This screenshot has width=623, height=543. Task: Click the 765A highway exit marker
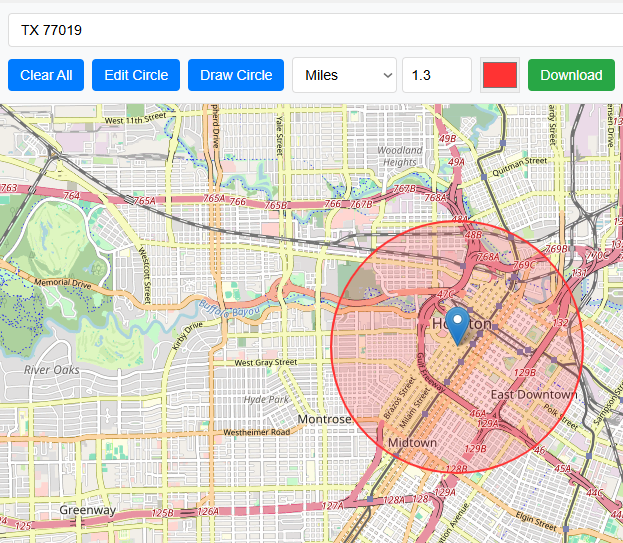point(145,200)
